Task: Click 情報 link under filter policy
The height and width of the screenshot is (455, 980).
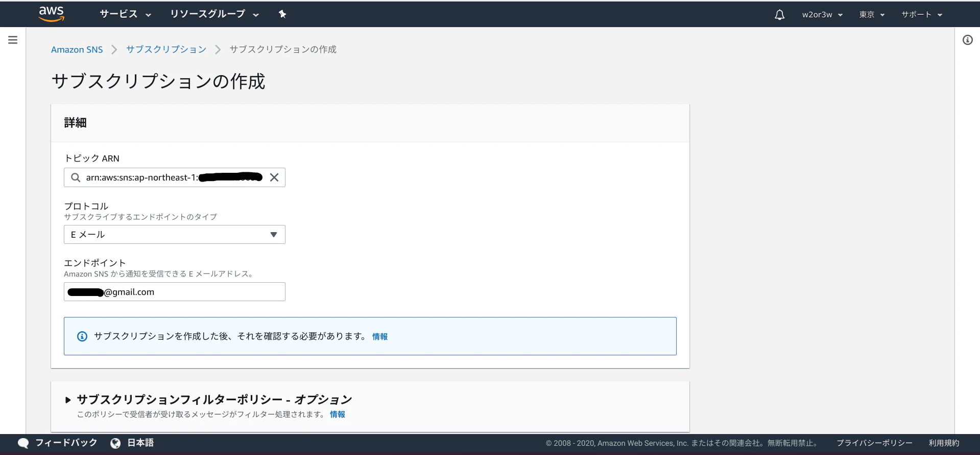Action: coord(338,414)
